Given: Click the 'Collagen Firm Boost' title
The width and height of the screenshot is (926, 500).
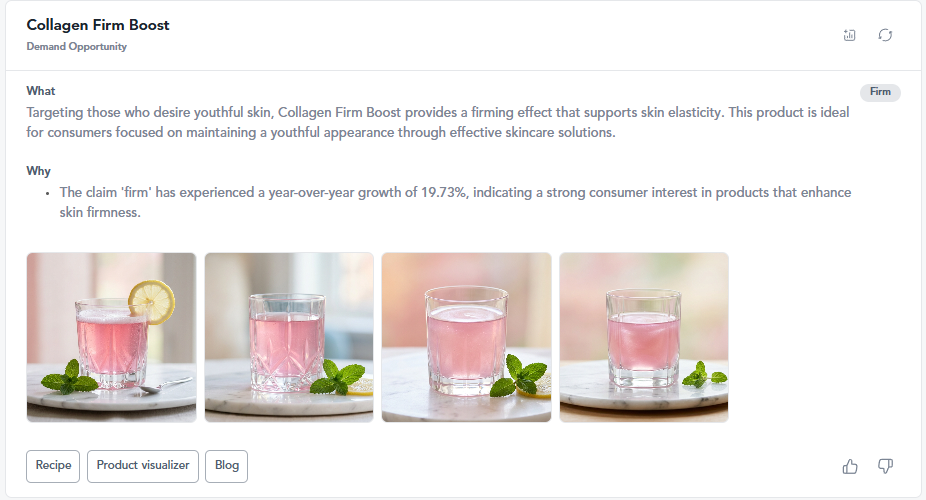Looking at the screenshot, I should (98, 25).
